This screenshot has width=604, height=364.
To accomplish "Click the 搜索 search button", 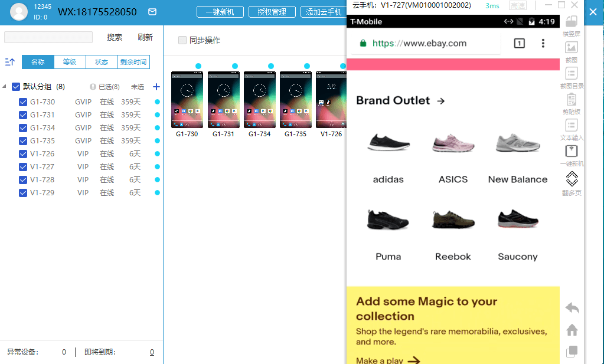I will (x=115, y=37).
